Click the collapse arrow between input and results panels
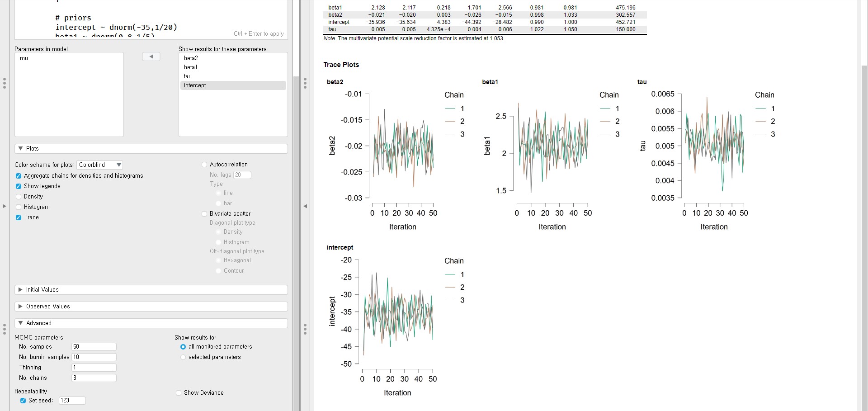 click(x=305, y=206)
